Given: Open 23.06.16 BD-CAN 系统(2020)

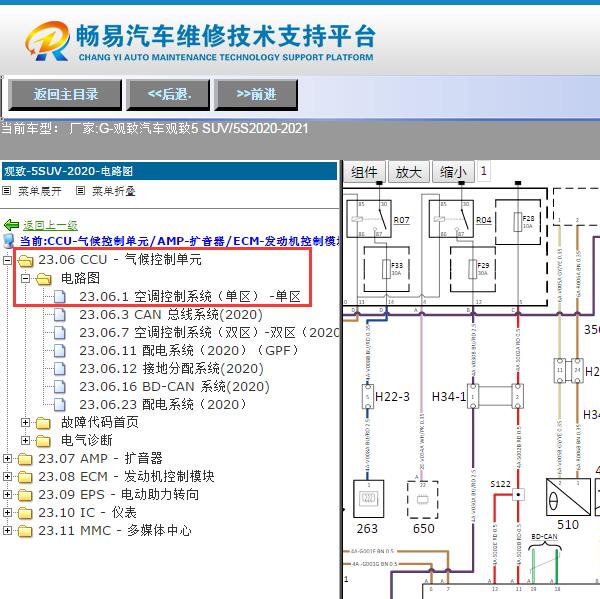Looking at the screenshot, I should pyautogui.click(x=174, y=387).
